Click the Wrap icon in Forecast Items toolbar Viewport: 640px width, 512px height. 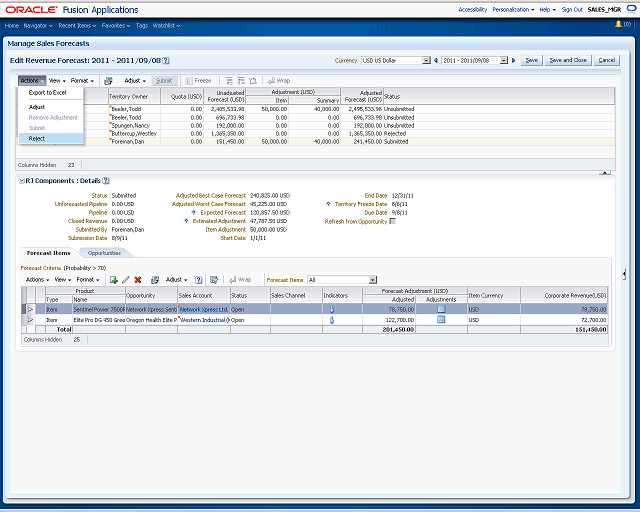240,280
